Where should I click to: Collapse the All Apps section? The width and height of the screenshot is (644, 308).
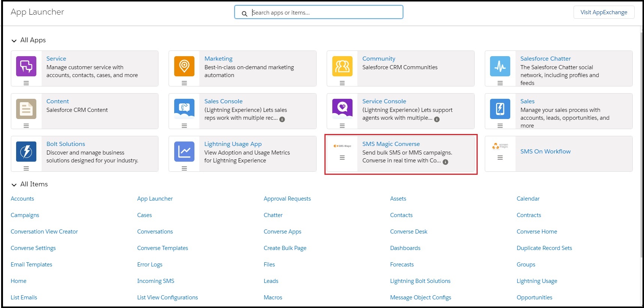(x=14, y=40)
